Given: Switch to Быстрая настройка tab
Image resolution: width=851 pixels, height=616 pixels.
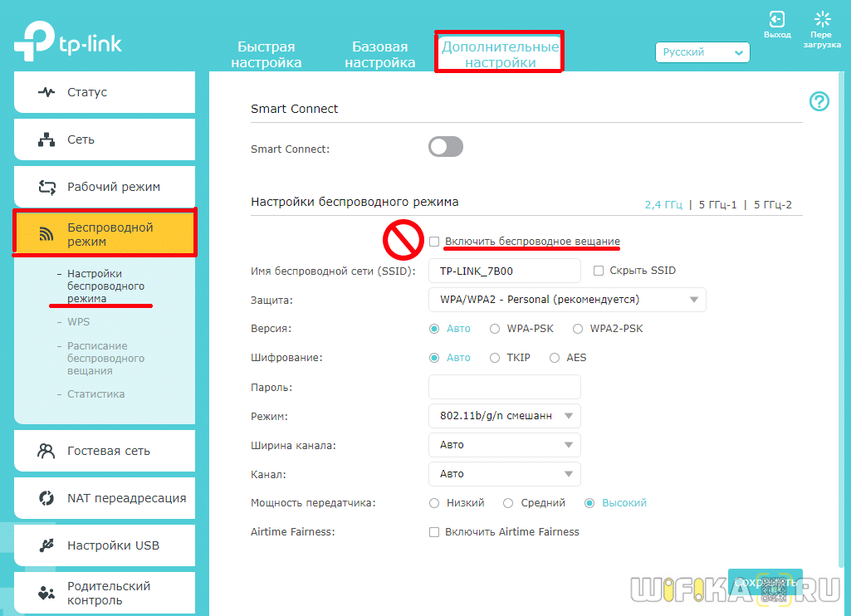Looking at the screenshot, I should tap(267, 55).
